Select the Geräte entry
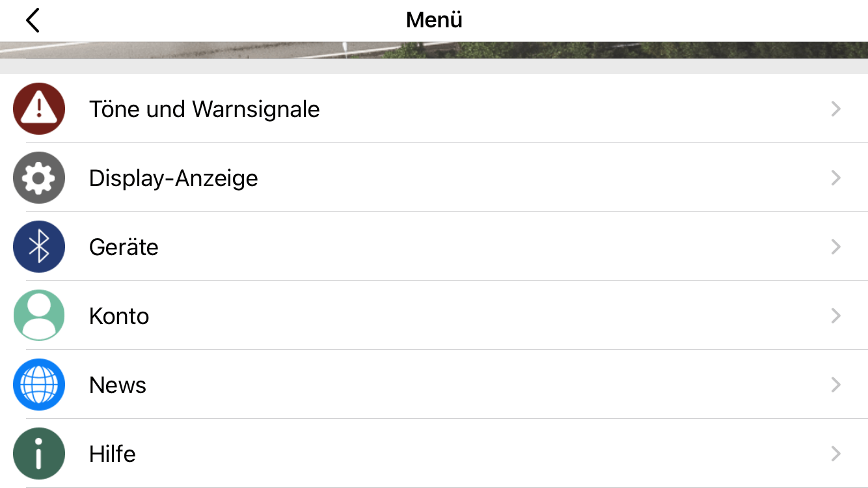 [x=124, y=247]
